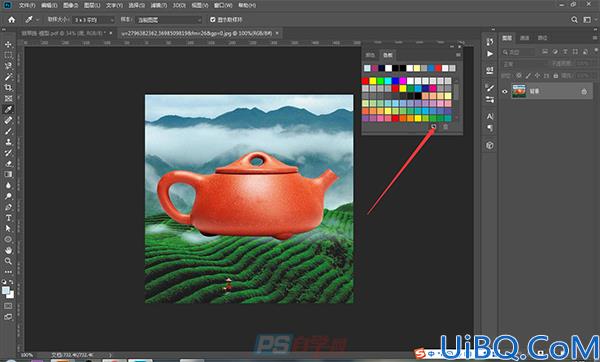Select the Ellipse shape tool
This screenshot has width=600, height=362.
[8, 240]
